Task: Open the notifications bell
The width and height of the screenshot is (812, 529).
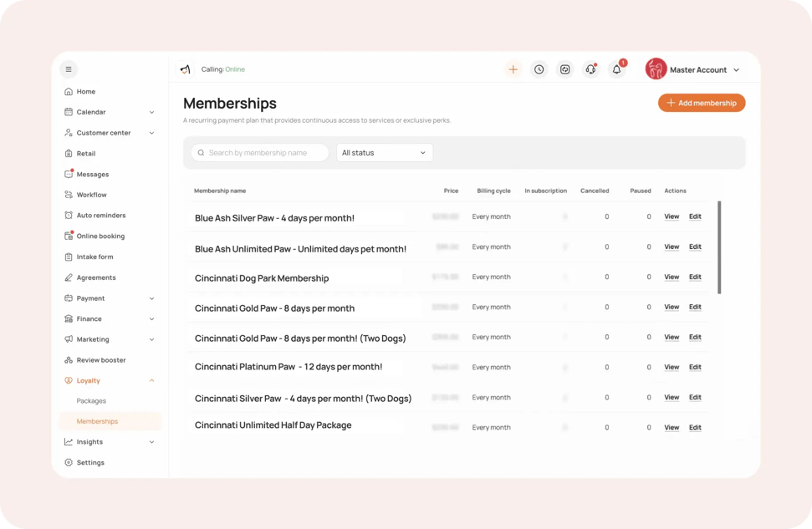Action: [x=616, y=69]
